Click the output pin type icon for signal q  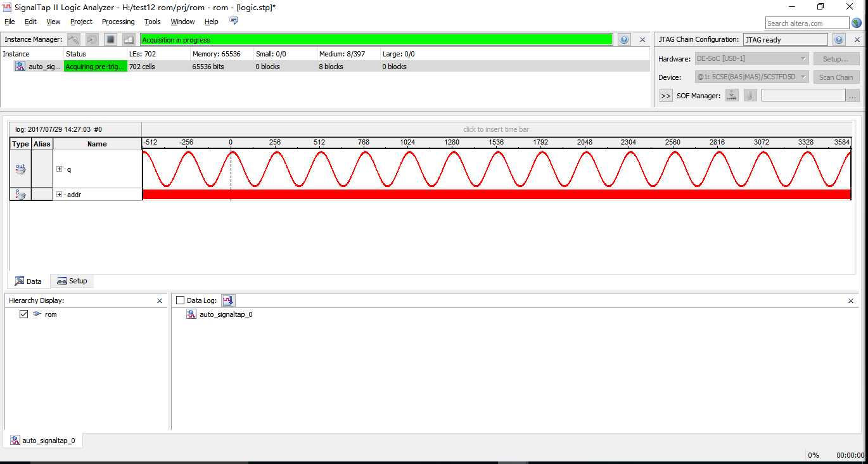tap(20, 169)
